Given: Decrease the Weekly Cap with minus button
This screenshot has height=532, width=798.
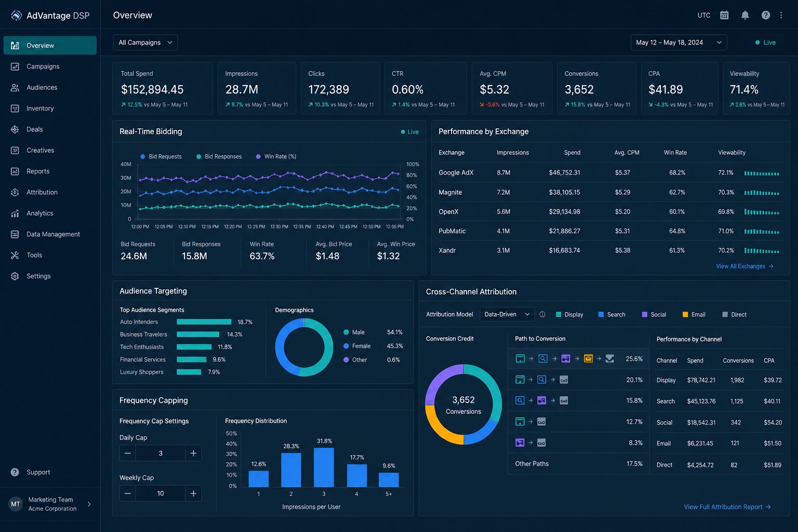Looking at the screenshot, I should (128, 493).
